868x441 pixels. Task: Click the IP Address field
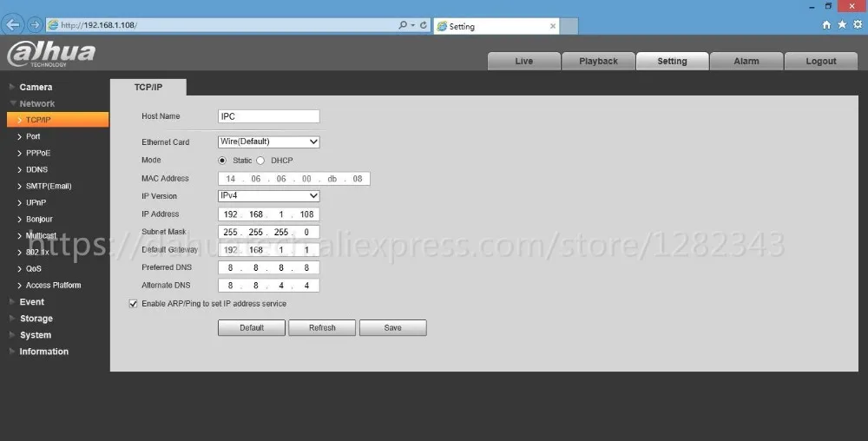point(268,214)
